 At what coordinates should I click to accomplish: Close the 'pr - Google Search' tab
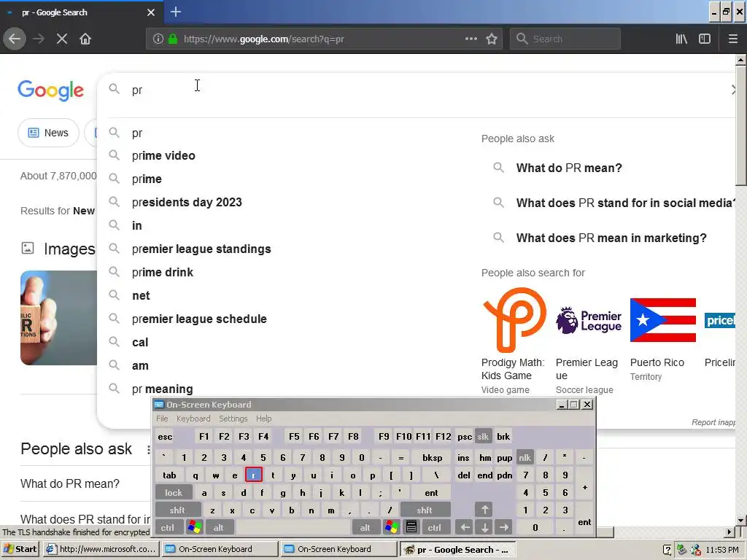151,12
